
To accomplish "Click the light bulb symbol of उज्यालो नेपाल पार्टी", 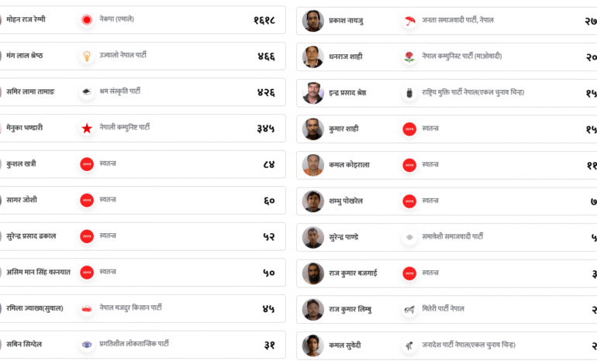I will tap(87, 56).
